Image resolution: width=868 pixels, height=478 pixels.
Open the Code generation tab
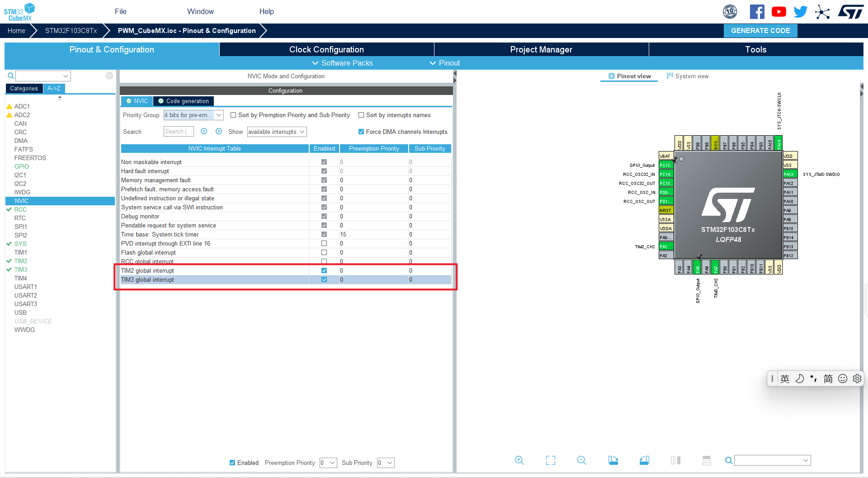(x=184, y=101)
